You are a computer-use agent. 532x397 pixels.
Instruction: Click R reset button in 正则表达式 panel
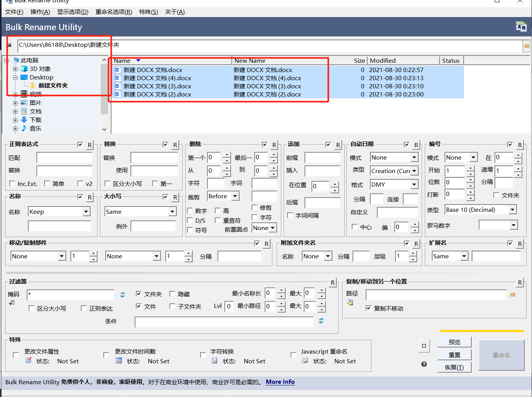point(90,145)
